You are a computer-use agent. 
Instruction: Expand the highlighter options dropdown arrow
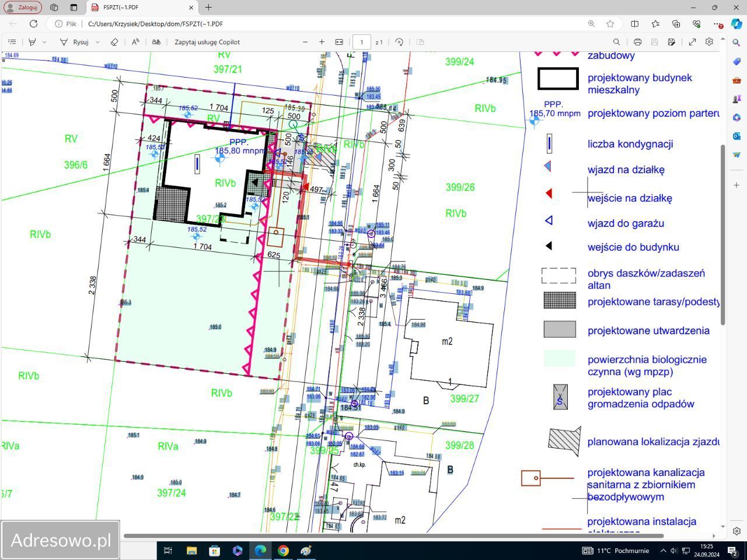pyautogui.click(x=44, y=42)
